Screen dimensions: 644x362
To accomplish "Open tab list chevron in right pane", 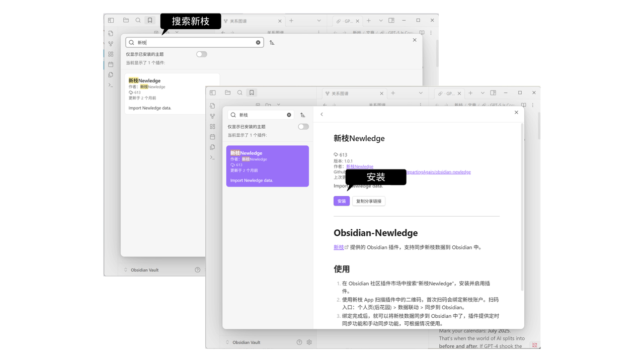I will click(x=482, y=93).
